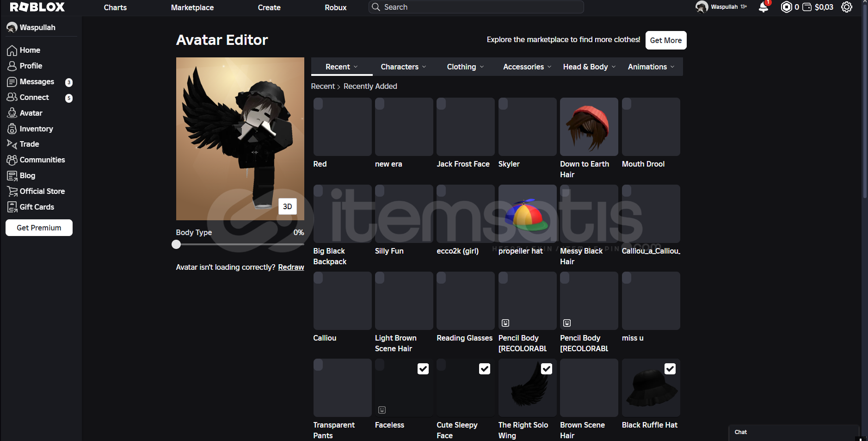This screenshot has width=868, height=441.
Task: Click the sidebar Waspullah avatar icon
Action: pyautogui.click(x=12, y=28)
